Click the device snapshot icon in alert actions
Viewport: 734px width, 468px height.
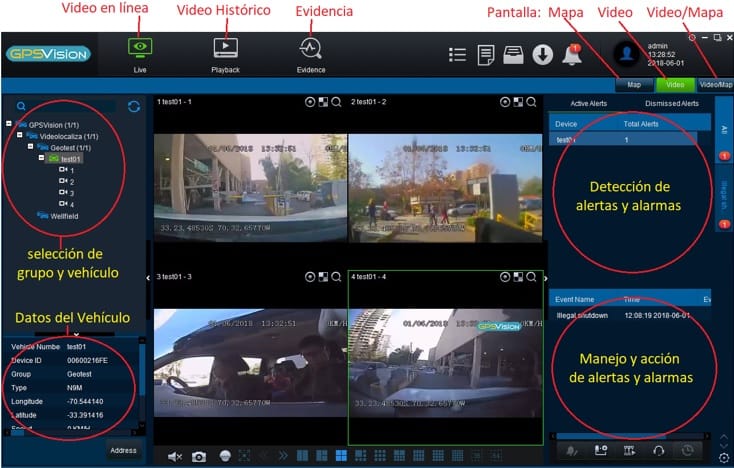coord(601,451)
